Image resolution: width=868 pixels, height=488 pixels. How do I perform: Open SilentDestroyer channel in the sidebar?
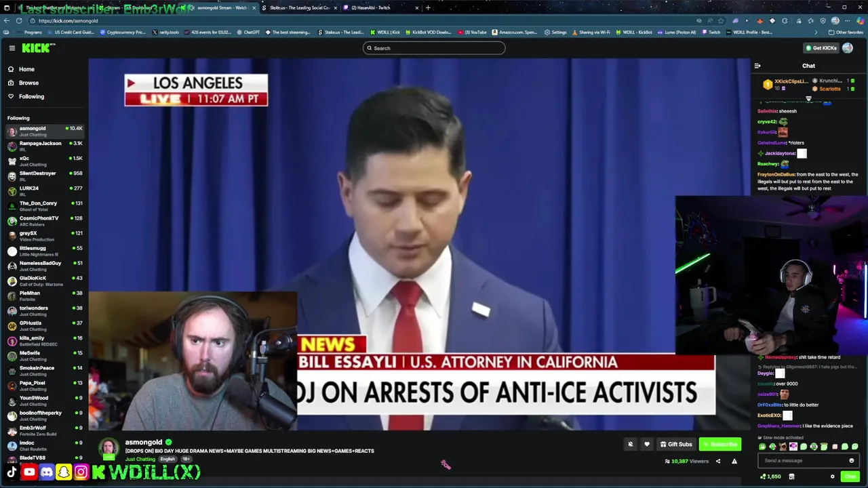pyautogui.click(x=44, y=176)
